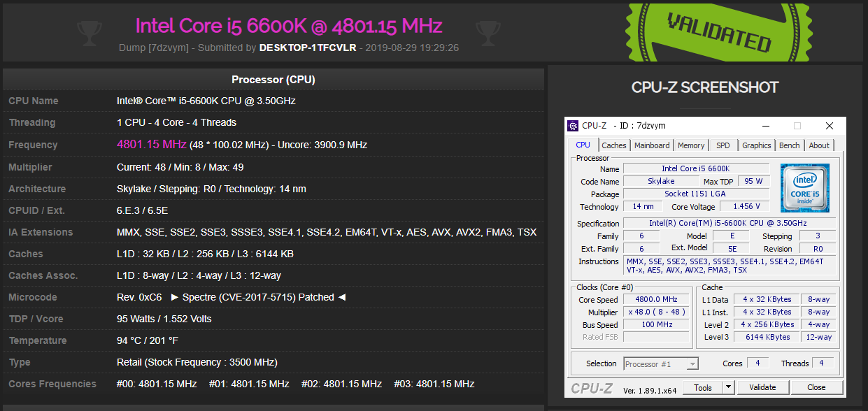Click the Bus Speed field showing 100 MHz
Screen dimensions: 868x411
(x=657, y=324)
